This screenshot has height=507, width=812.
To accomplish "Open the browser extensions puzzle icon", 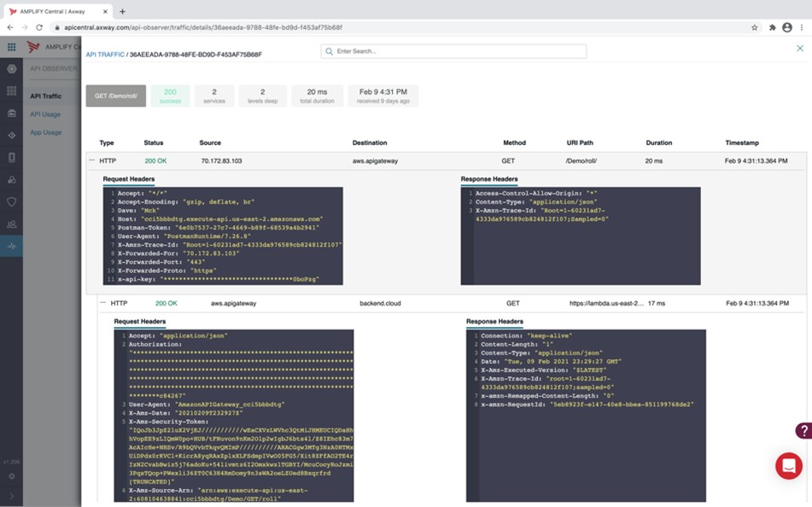I will coord(772,27).
